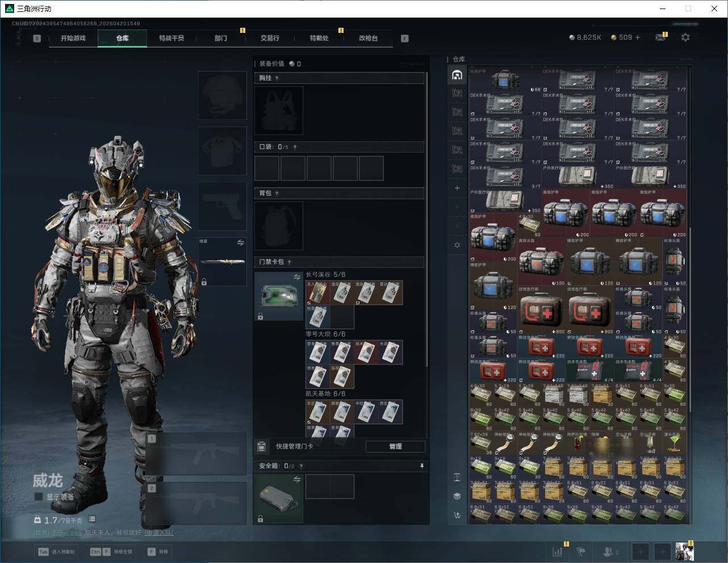728x563 pixels.
Task: Select the fourth expansion box in warehouse sidebar
Action: pos(457,150)
